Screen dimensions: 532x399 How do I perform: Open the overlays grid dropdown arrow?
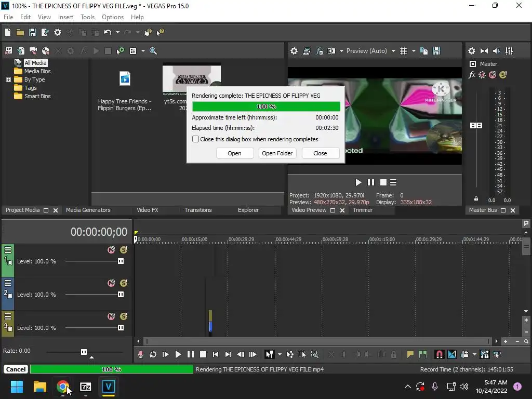414,51
